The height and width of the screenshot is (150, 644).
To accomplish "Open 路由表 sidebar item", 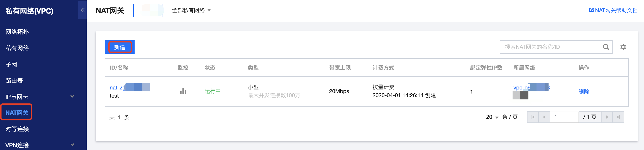I will (x=14, y=80).
